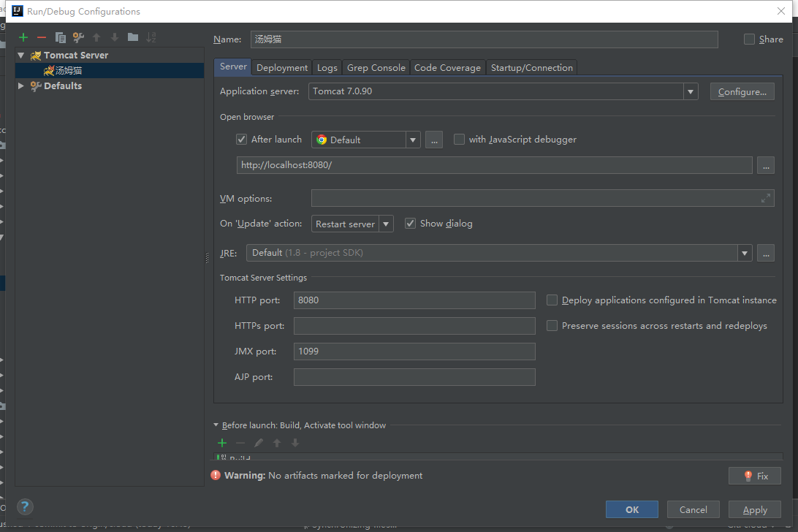Image resolution: width=798 pixels, height=532 pixels.
Task: Close the Run/Debug Configurations dialog
Action: click(x=781, y=11)
